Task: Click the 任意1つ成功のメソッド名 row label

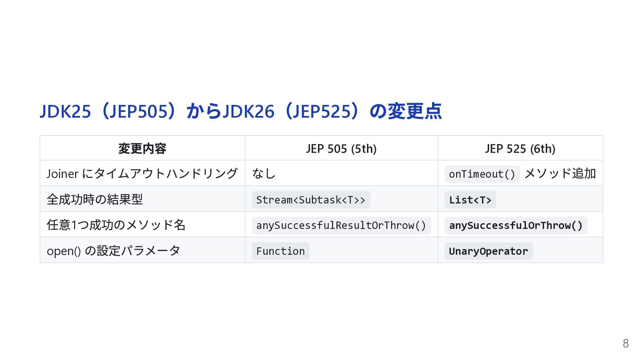Action: pyautogui.click(x=116, y=225)
